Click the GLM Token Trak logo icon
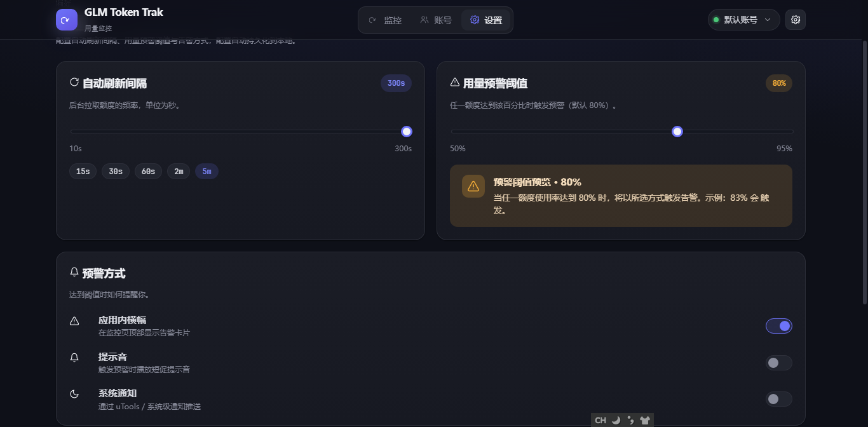This screenshot has width=868, height=427. pos(67,20)
